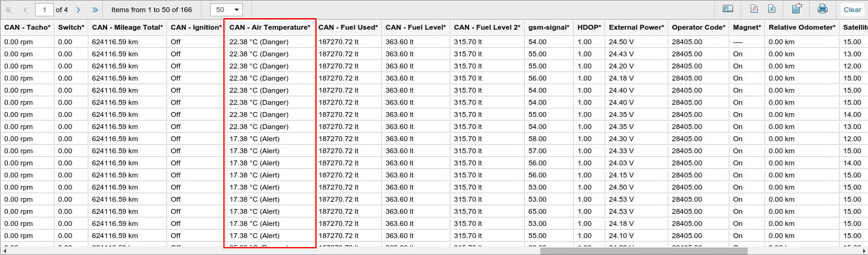Sort by External Power column header
This screenshot has width=868, height=255.
coord(636,27)
